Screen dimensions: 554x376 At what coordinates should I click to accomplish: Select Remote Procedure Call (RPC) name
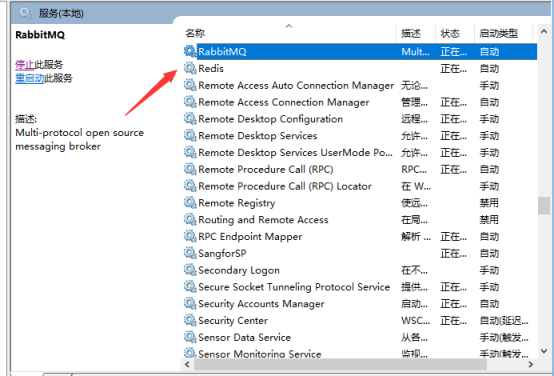click(x=266, y=169)
